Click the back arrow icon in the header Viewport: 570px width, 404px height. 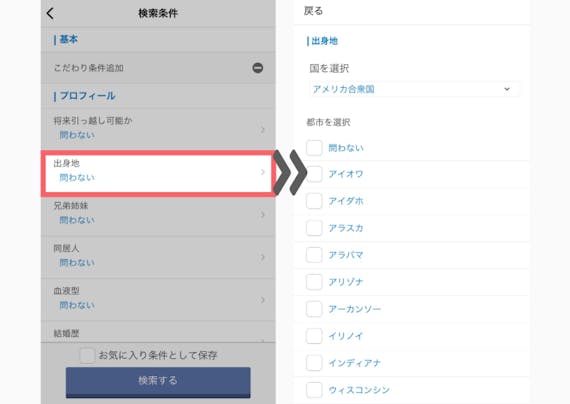[50, 13]
